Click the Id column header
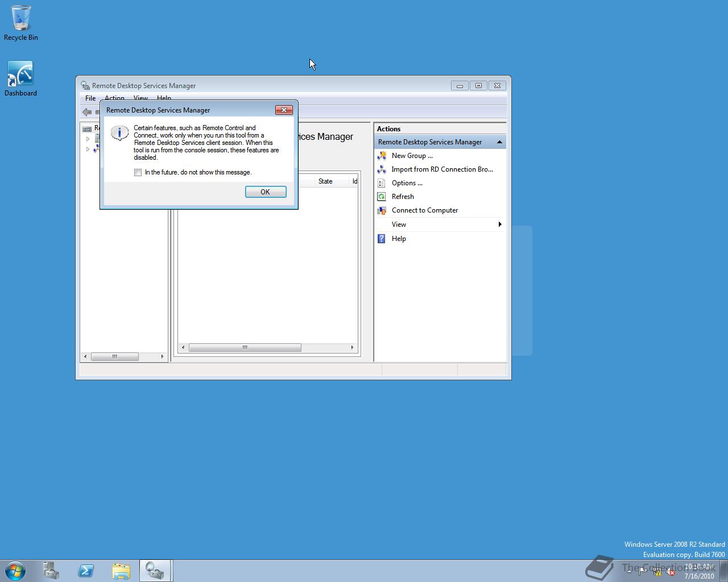Viewport: 728px width, 582px height. coord(354,181)
